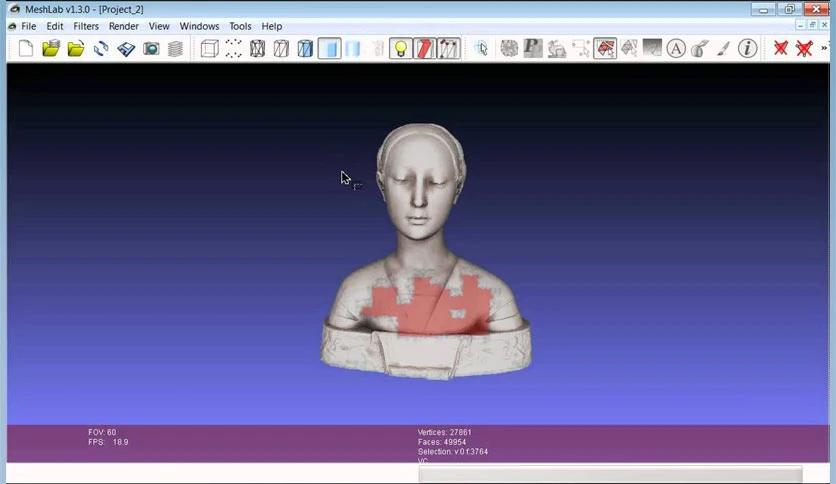836x484 pixels.
Task: Select vertices tool with dotted rectangle
Action: [581, 49]
